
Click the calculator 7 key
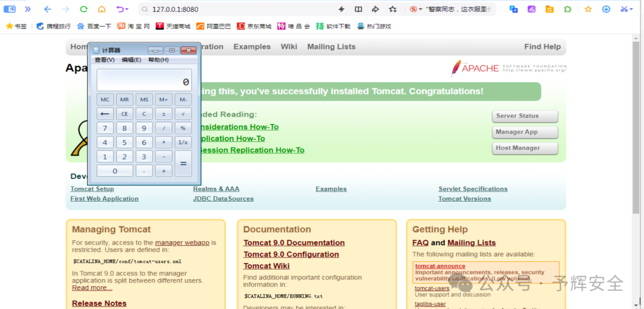click(105, 128)
